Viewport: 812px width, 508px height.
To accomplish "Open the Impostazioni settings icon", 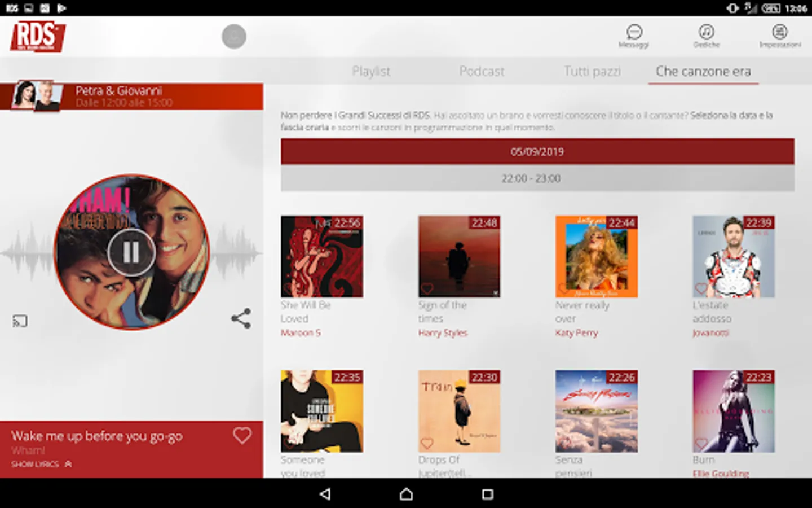I will click(780, 36).
